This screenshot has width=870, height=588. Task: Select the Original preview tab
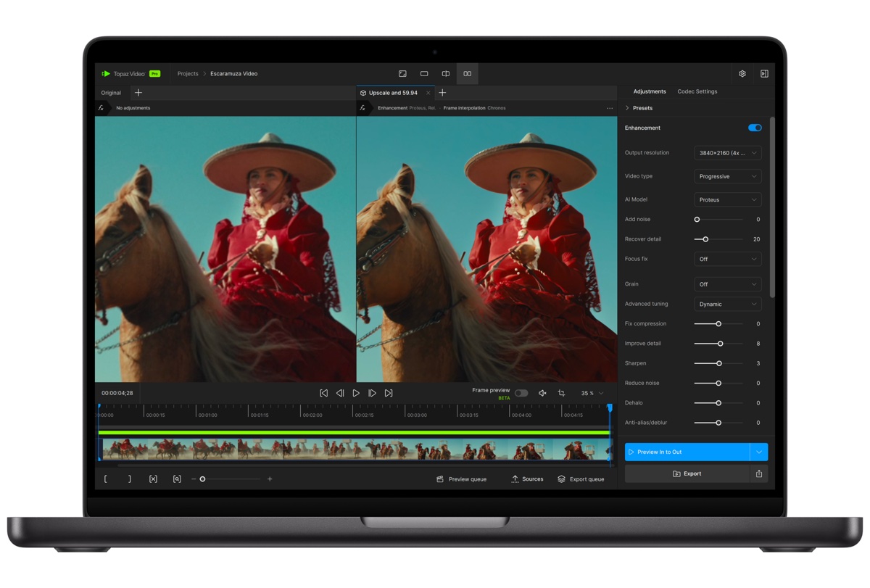pos(111,93)
